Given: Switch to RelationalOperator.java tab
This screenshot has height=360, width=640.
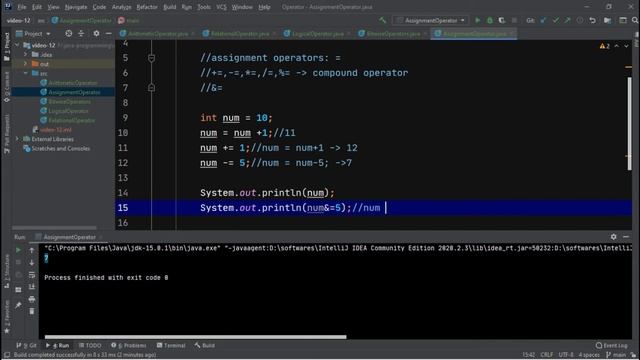Looking at the screenshot, I should [239, 33].
